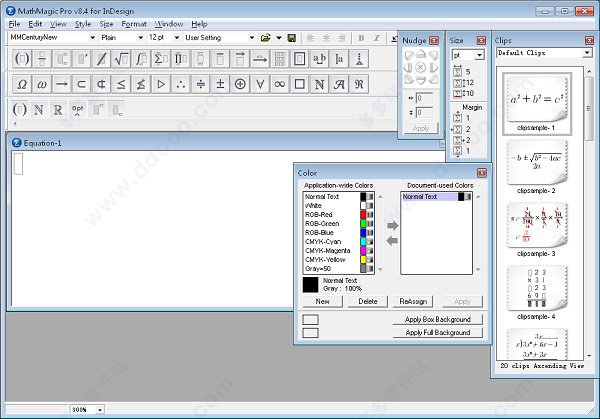The image size is (600, 419).
Task: Open the subset symbols palette
Action: tap(82, 84)
